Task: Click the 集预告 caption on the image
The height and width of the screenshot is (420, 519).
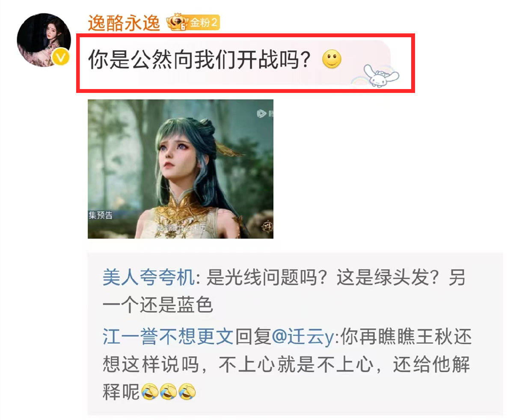Action: [101, 215]
